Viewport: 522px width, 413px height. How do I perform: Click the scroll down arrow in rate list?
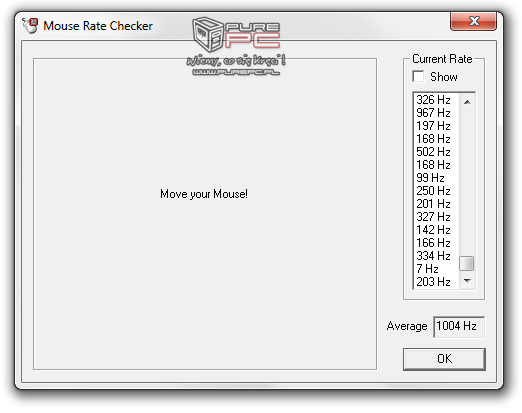tap(467, 281)
